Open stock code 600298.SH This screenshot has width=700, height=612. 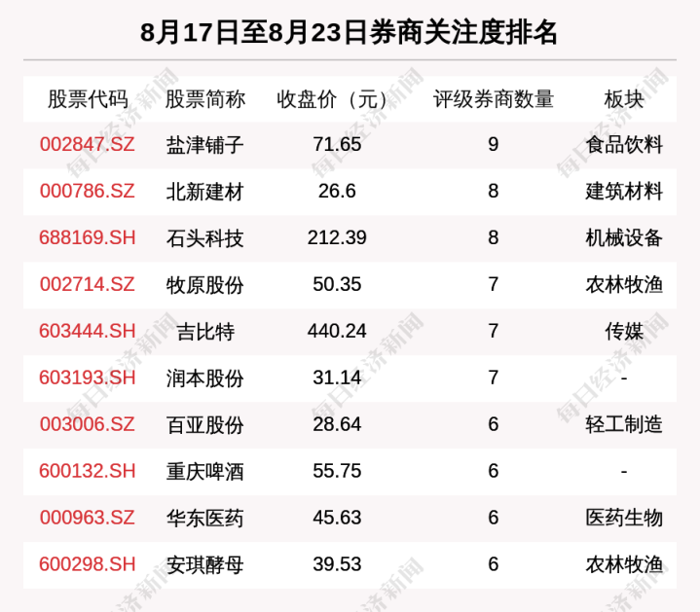click(87, 564)
